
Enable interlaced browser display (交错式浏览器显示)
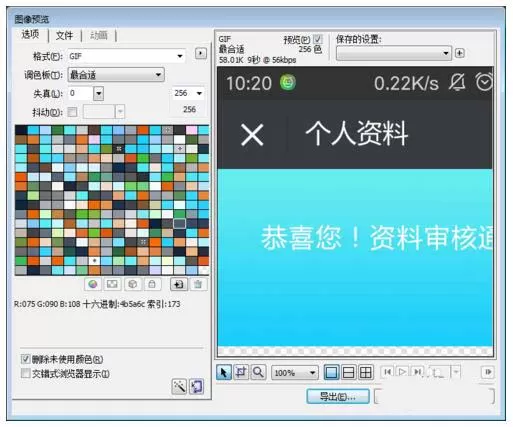pyautogui.click(x=25, y=373)
